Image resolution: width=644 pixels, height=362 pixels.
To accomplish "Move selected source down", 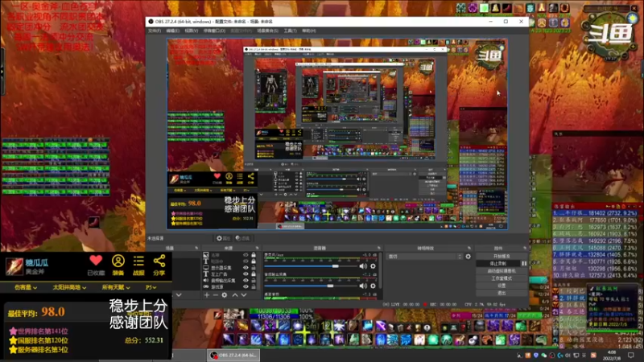I will 244,294.
